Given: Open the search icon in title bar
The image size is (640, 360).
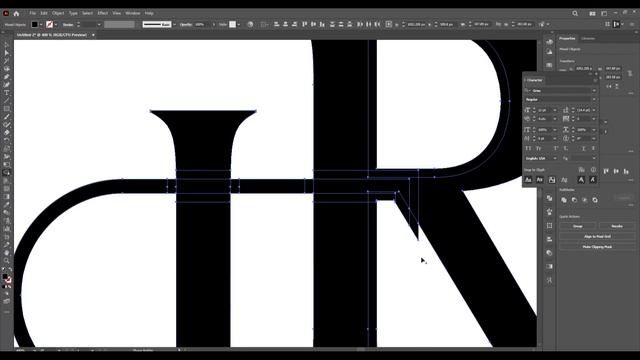Looking at the screenshot, I should click(575, 13).
